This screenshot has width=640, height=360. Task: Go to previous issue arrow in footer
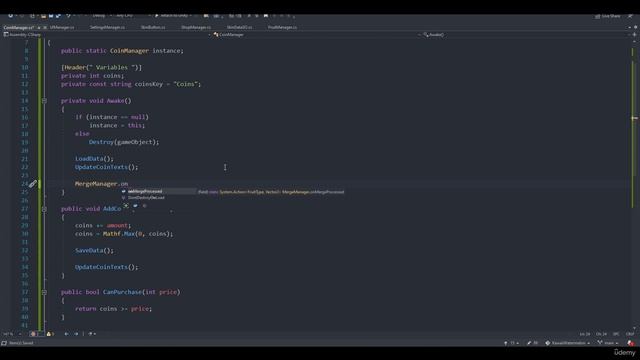(x=66, y=334)
